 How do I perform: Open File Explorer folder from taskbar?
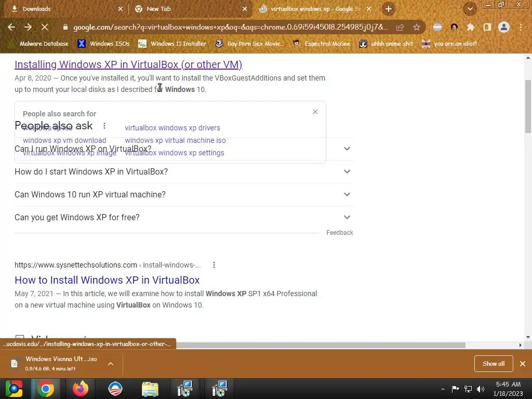click(150, 389)
